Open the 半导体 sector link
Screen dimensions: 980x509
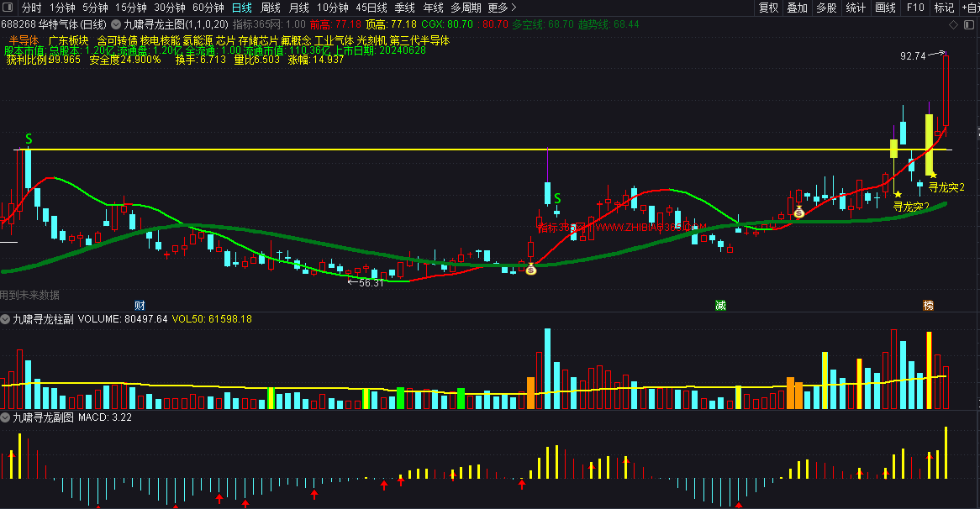pyautogui.click(x=24, y=40)
